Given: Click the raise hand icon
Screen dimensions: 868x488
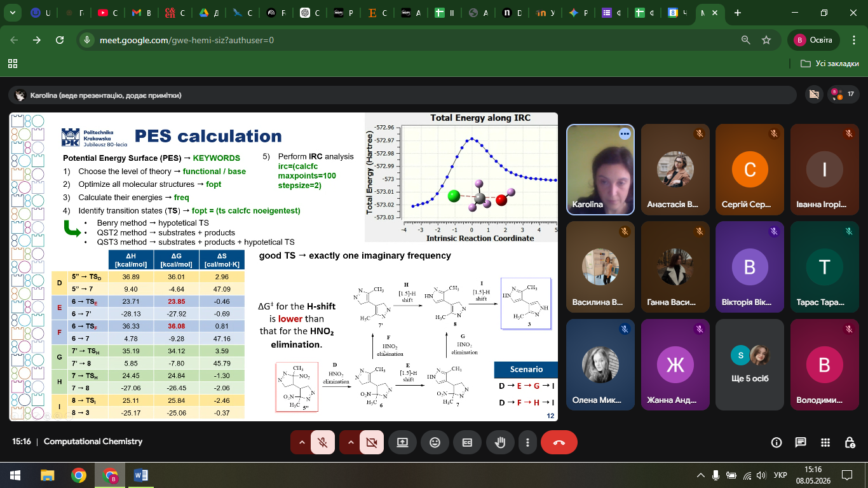Looking at the screenshot, I should click(499, 442).
